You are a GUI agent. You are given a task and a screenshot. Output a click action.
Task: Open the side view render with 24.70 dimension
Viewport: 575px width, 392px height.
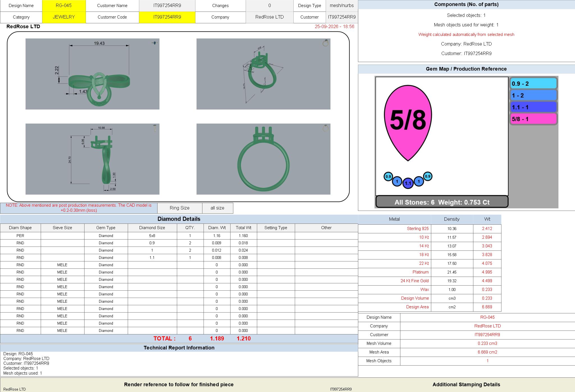coord(92,159)
